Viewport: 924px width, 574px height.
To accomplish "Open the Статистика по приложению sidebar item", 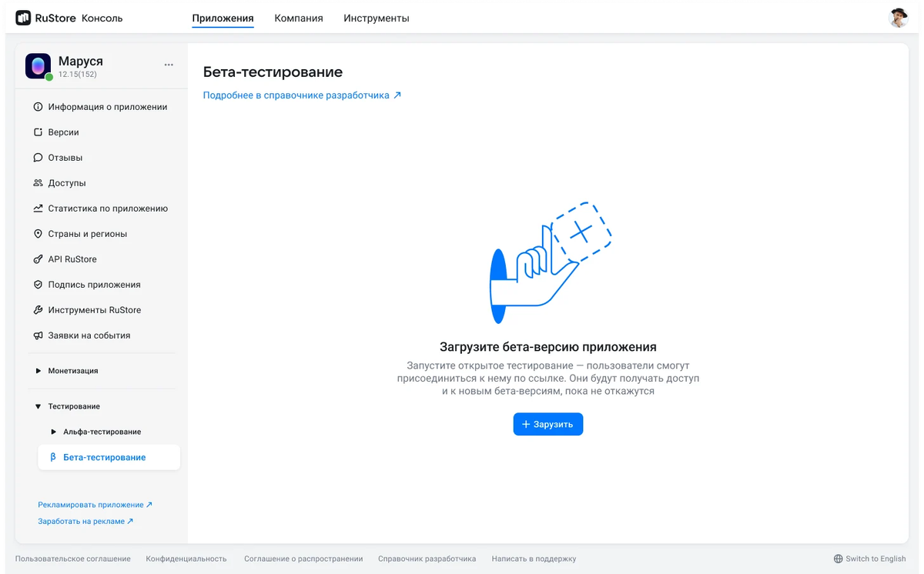I will [101, 208].
